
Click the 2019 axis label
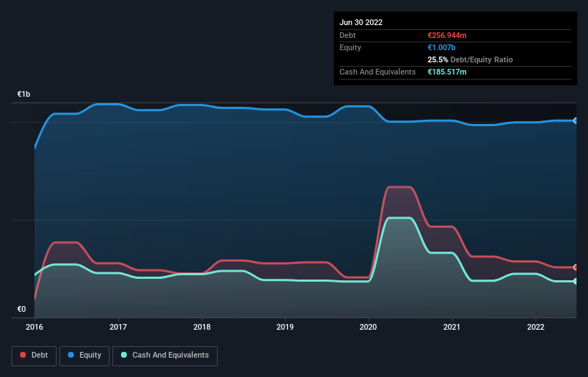tap(285, 327)
